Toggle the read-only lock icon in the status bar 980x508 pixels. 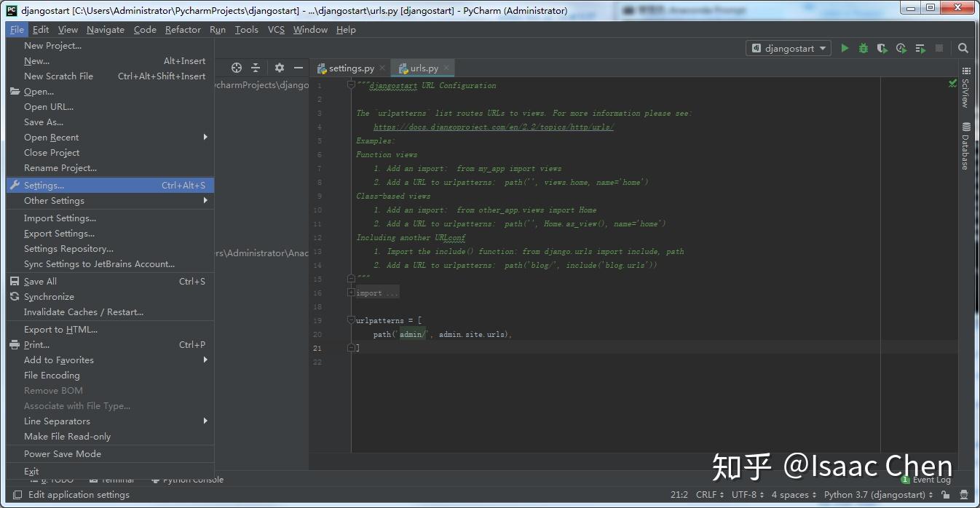coord(945,495)
